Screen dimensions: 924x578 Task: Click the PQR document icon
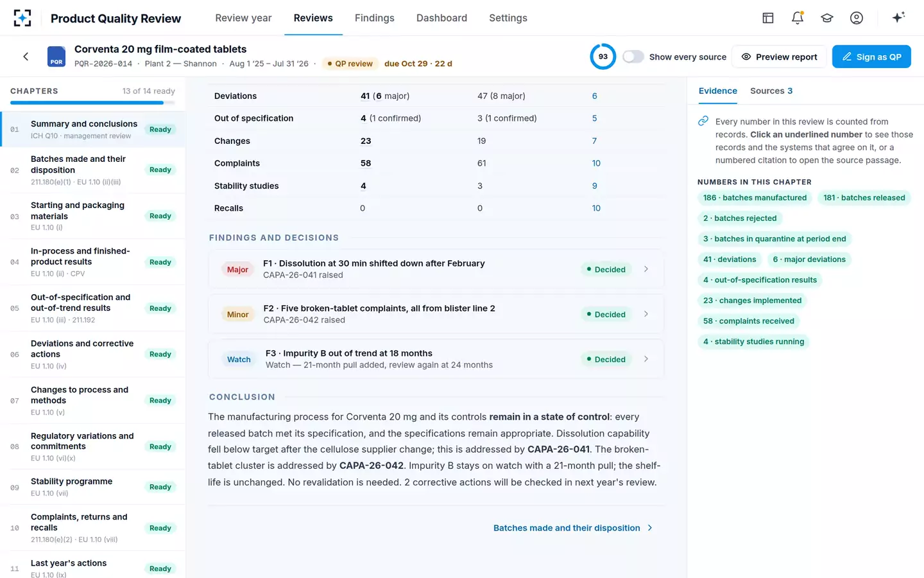pyautogui.click(x=56, y=57)
